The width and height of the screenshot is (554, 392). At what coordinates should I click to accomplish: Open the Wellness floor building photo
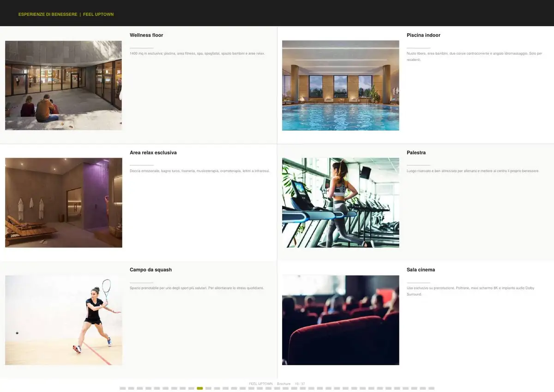point(63,85)
